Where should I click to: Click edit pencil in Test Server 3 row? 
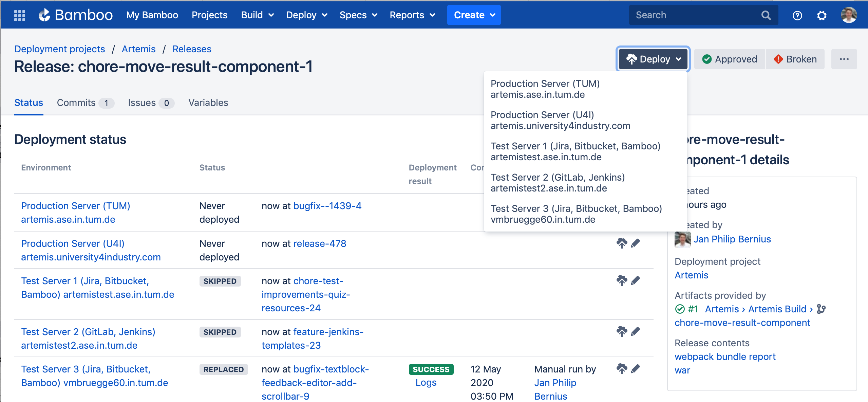point(635,369)
